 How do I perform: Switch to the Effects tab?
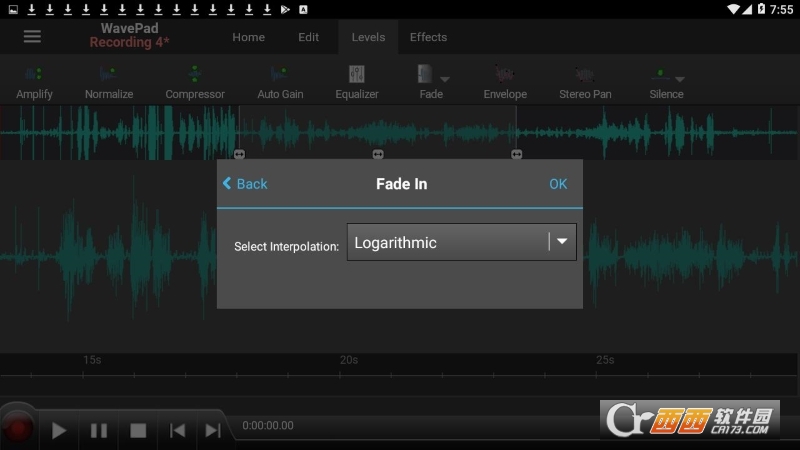click(x=428, y=37)
